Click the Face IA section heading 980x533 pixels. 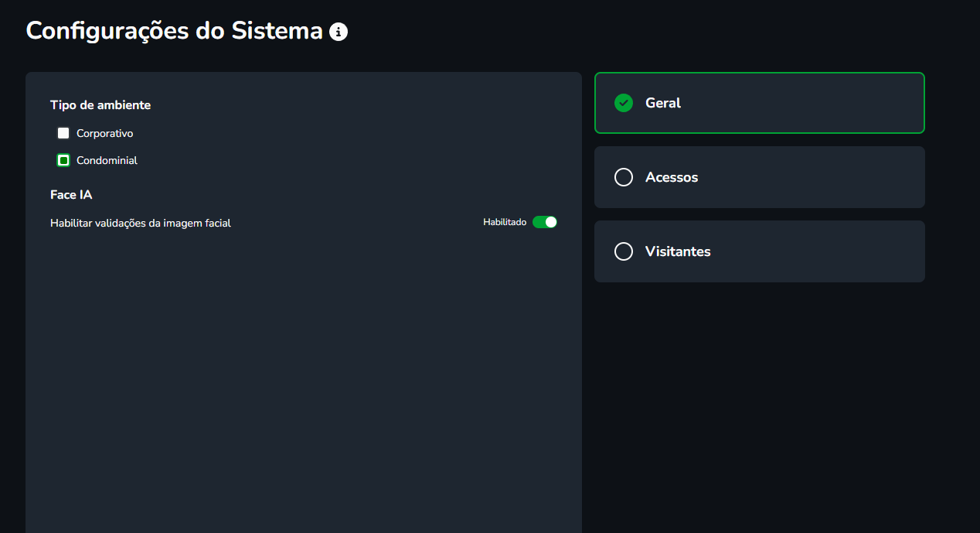71,194
